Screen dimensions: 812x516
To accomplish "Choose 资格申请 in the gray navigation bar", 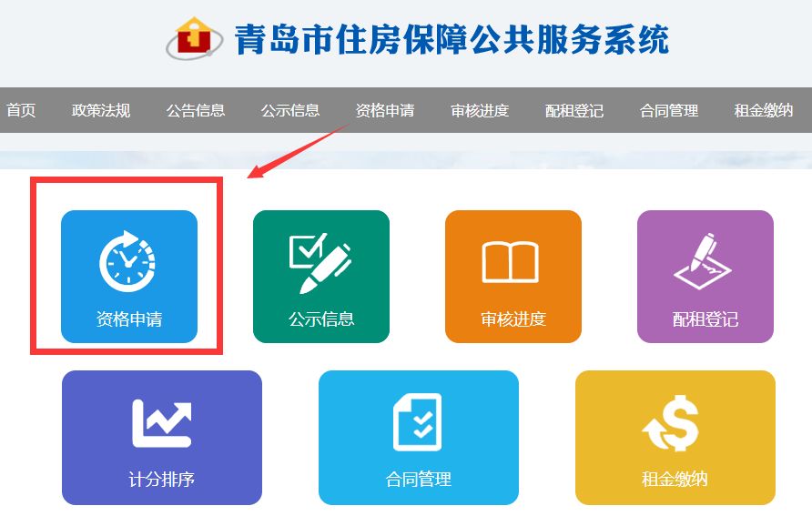I will point(385,110).
